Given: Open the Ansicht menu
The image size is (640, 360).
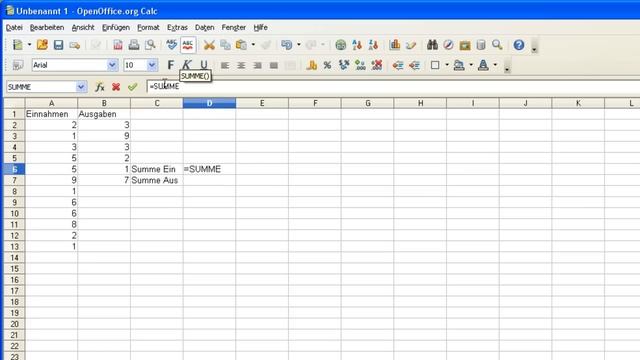Looking at the screenshot, I should pyautogui.click(x=83, y=27).
